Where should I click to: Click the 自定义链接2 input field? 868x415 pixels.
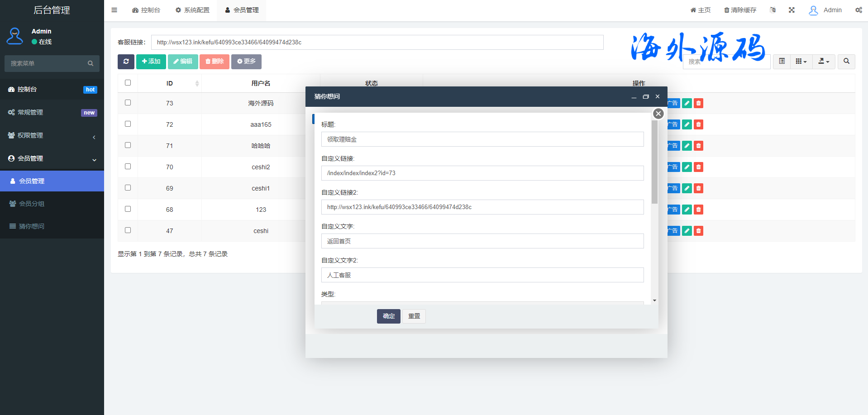click(x=482, y=207)
